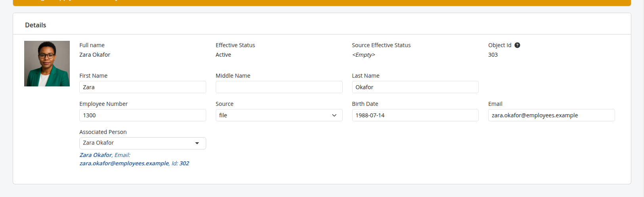
Task: Click the Birth Date label
Action: click(x=365, y=104)
